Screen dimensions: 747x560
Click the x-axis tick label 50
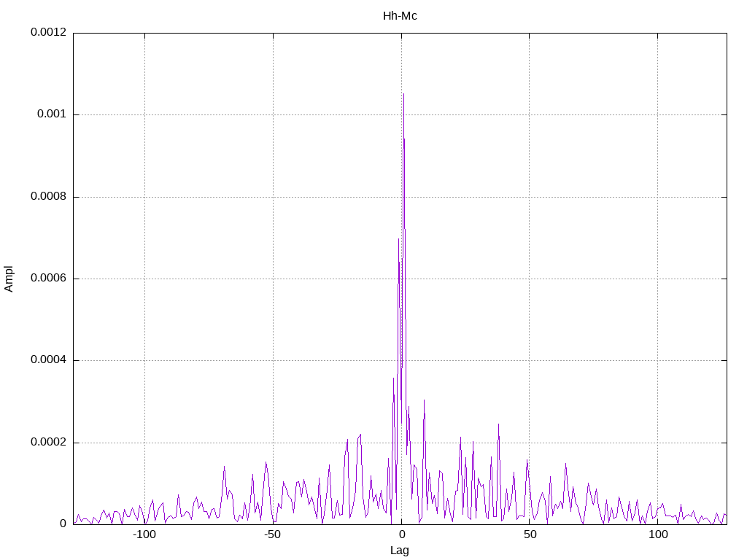[x=530, y=534]
